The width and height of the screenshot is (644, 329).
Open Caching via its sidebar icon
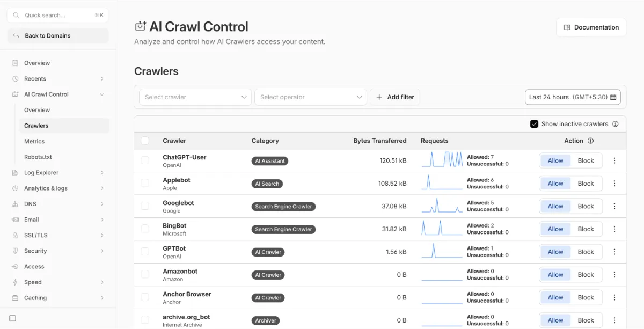coord(17,298)
